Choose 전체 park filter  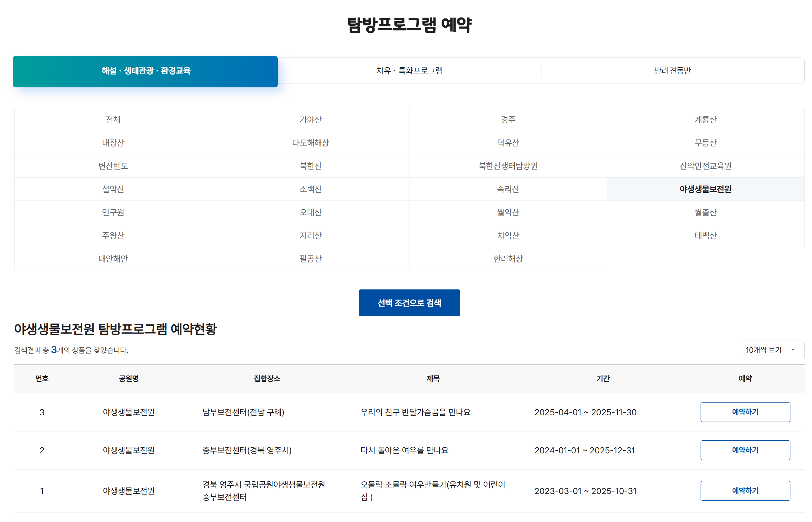pos(113,119)
